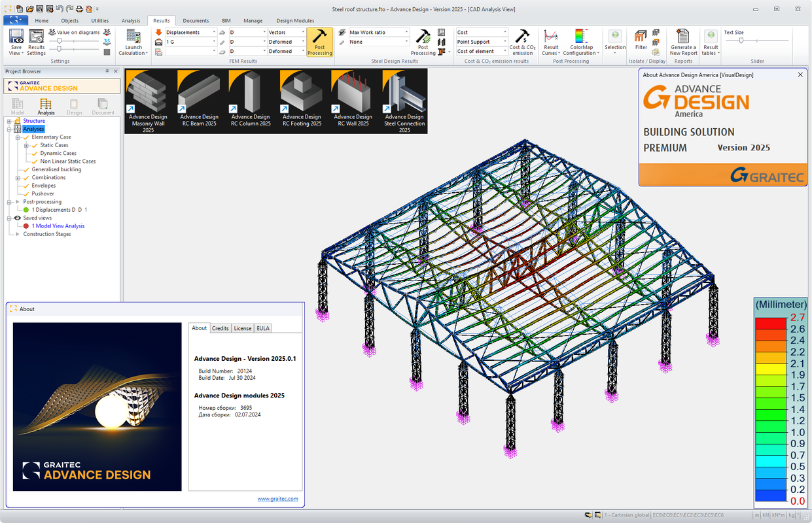Click the Save icon in quick access toolbar

click(39, 9)
